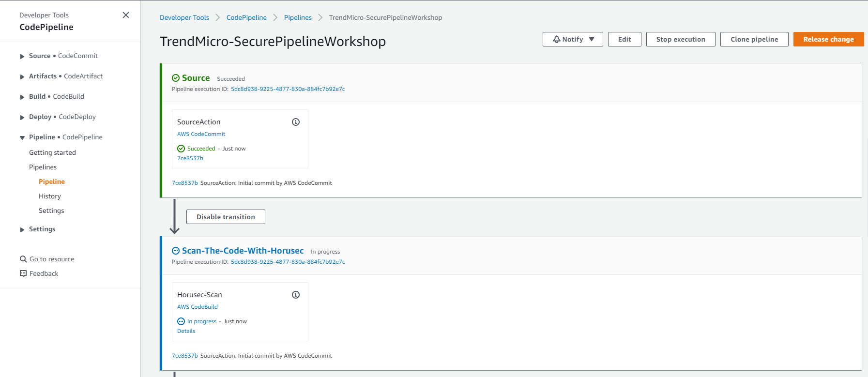
Task: Click the SourceAction card title
Action: (x=198, y=122)
